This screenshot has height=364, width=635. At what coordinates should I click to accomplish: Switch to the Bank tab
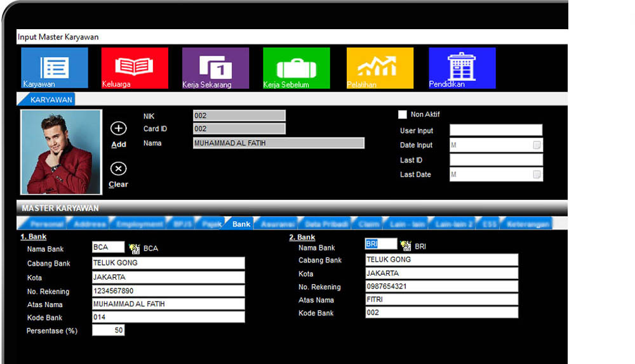point(241,224)
